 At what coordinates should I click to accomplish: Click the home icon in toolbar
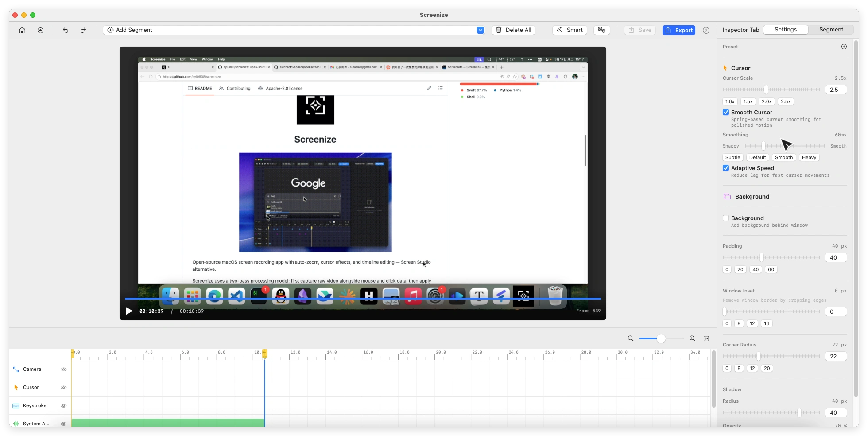tap(22, 30)
